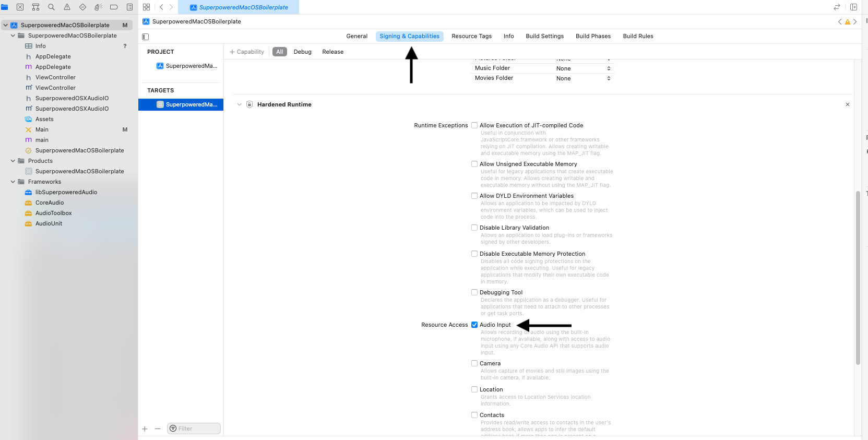Toggle the project and targets list sidebar
This screenshot has width=868, height=440.
click(x=146, y=37)
